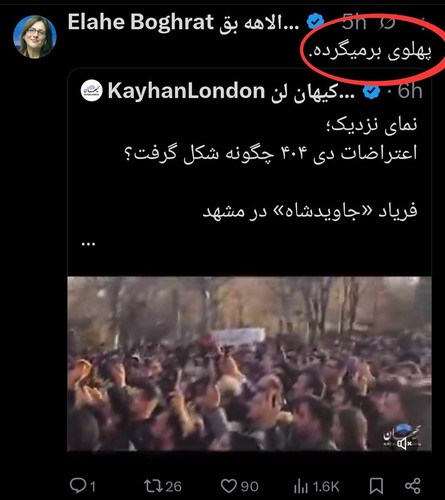This screenshot has width=445, height=500.
Task: Open Elahe Boghrat's profile picture
Action: [x=35, y=37]
